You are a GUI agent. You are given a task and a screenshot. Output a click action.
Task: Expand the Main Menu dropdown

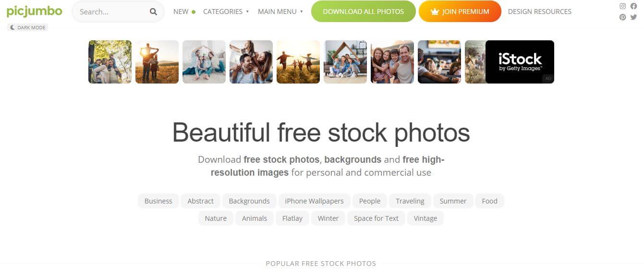[280, 12]
